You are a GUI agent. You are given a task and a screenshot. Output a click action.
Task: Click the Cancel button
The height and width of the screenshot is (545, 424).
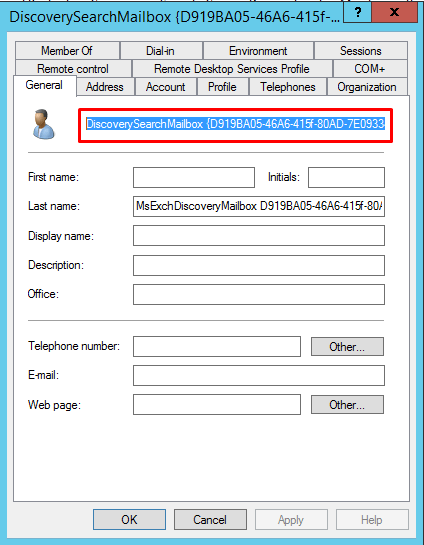point(210,520)
